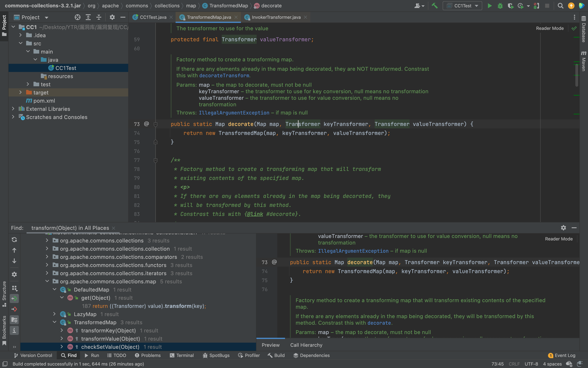The width and height of the screenshot is (588, 368).
Task: Open the CC1Test run configuration dropdown
Action: pyautogui.click(x=462, y=6)
